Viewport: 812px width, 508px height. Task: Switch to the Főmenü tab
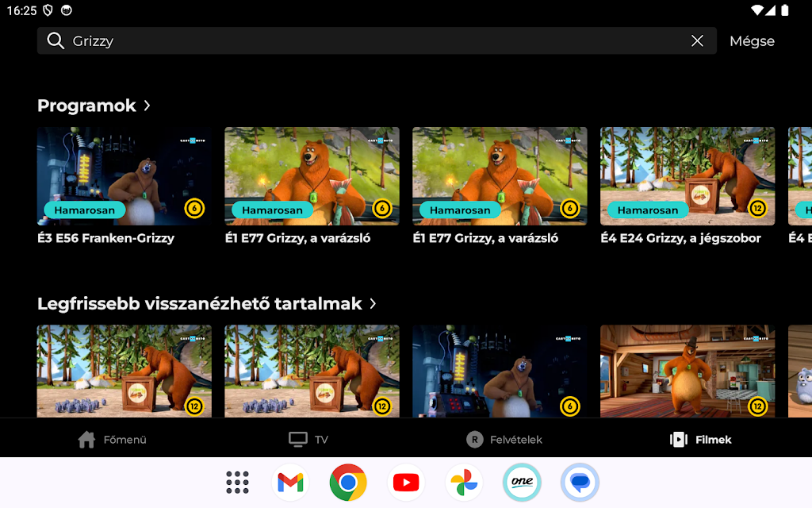[x=112, y=440]
